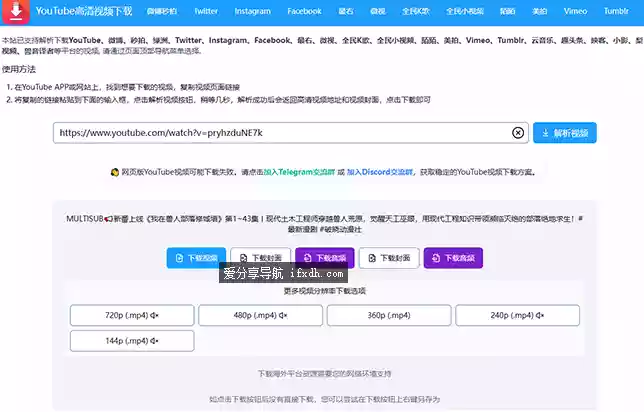Open the 加入Telegram交流群 link
The height and width of the screenshot is (412, 644).
(299, 172)
